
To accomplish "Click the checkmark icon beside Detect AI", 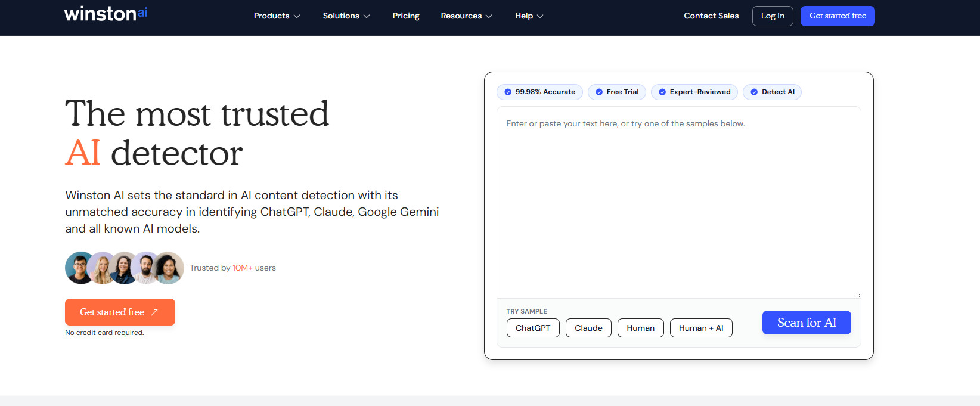I will [754, 92].
